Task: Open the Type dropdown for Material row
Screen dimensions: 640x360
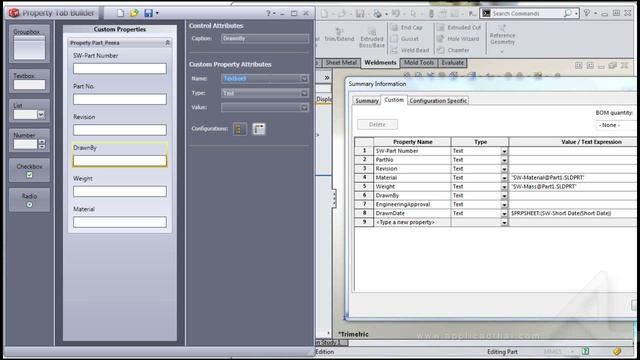Action: (x=504, y=178)
